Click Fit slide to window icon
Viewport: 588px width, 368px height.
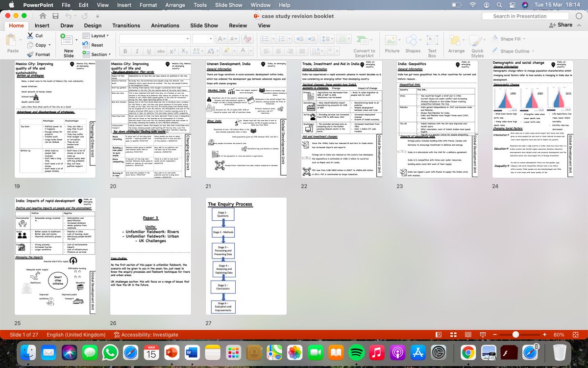576,335
